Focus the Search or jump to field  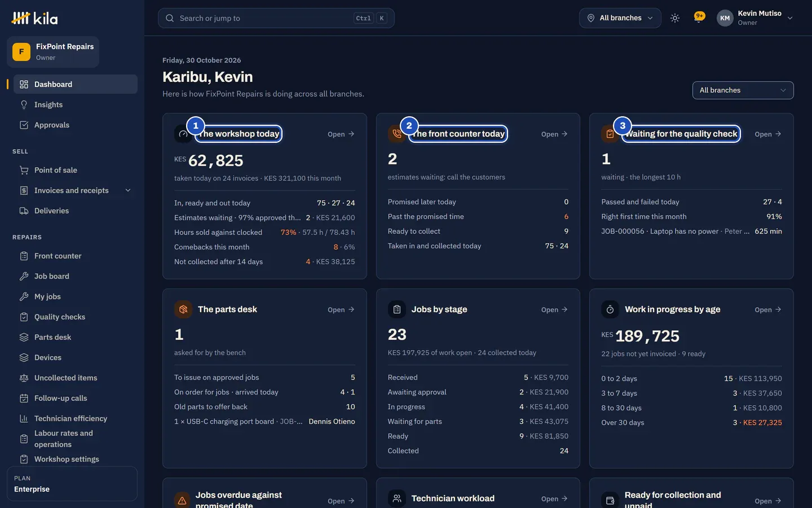(276, 18)
